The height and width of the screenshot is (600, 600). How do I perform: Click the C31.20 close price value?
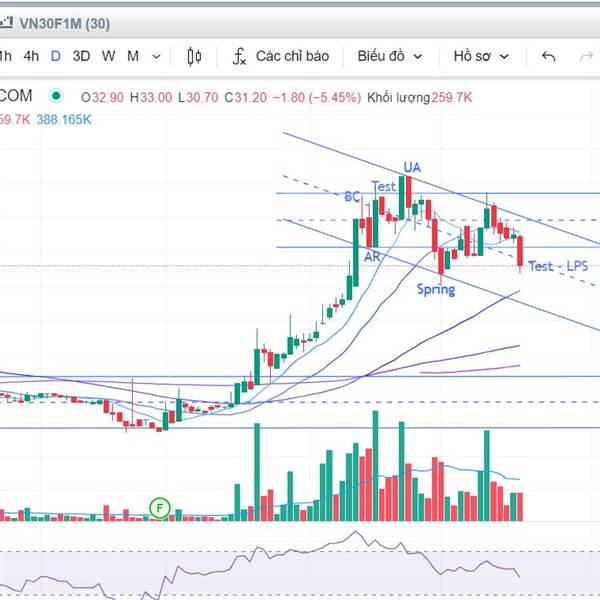(x=245, y=98)
